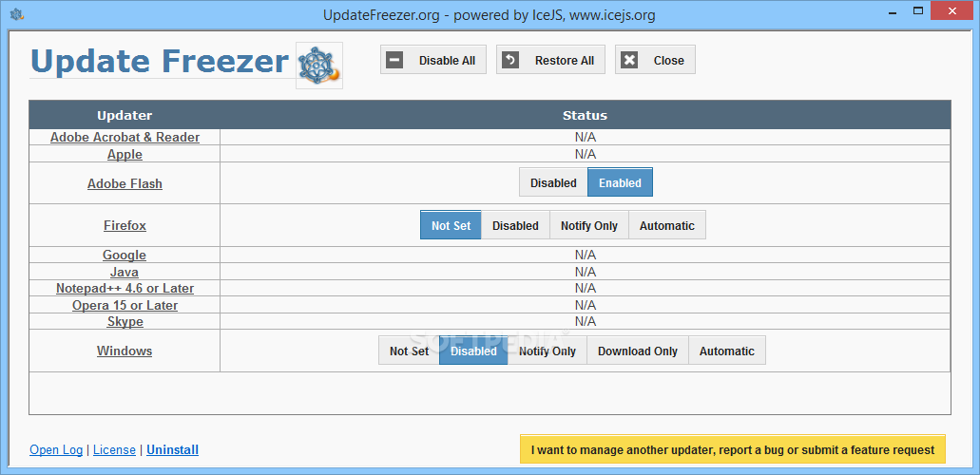
Task: Click the Update Freezer ship wheel logo
Action: [x=318, y=65]
